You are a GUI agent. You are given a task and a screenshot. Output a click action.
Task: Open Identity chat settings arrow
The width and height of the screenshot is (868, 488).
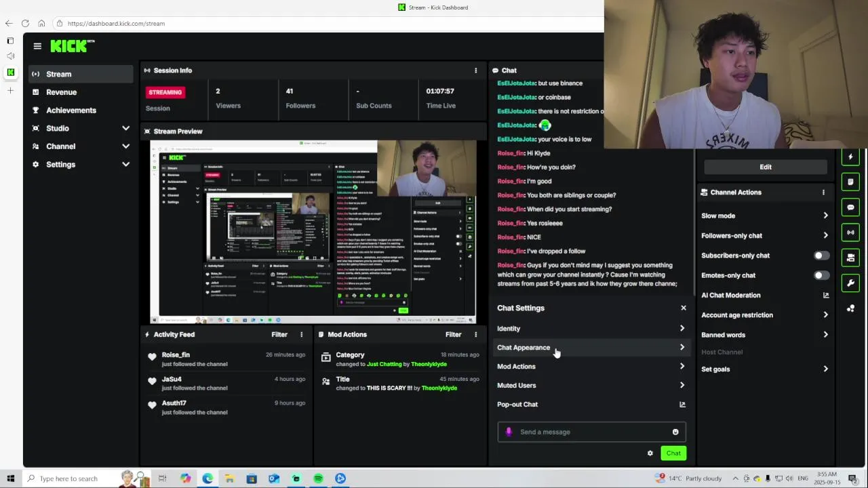682,329
